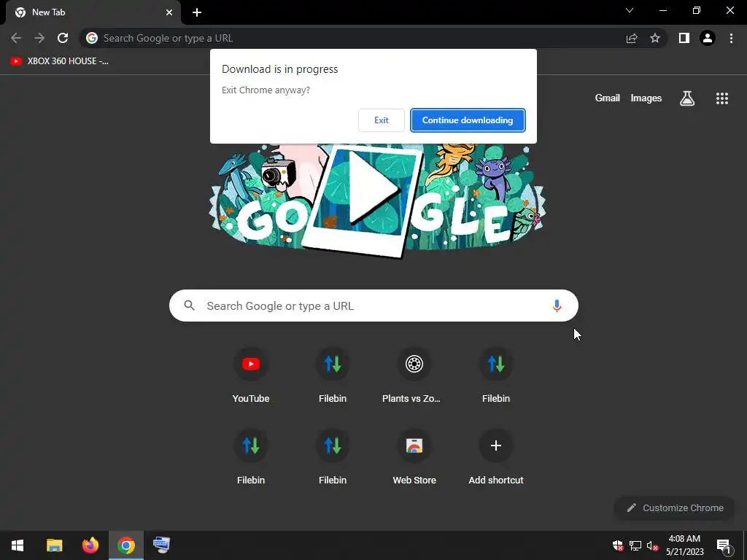Open network status tray icon
The height and width of the screenshot is (560, 747).
635,545
